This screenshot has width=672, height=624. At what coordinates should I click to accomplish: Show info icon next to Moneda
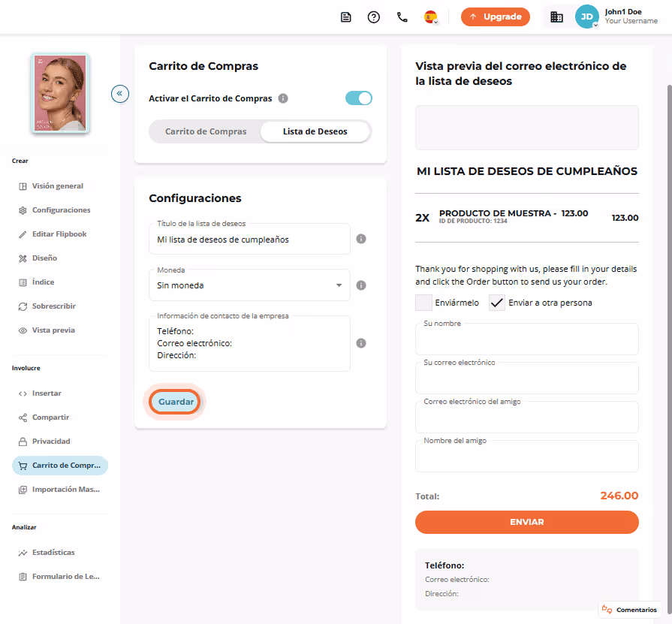click(x=361, y=285)
